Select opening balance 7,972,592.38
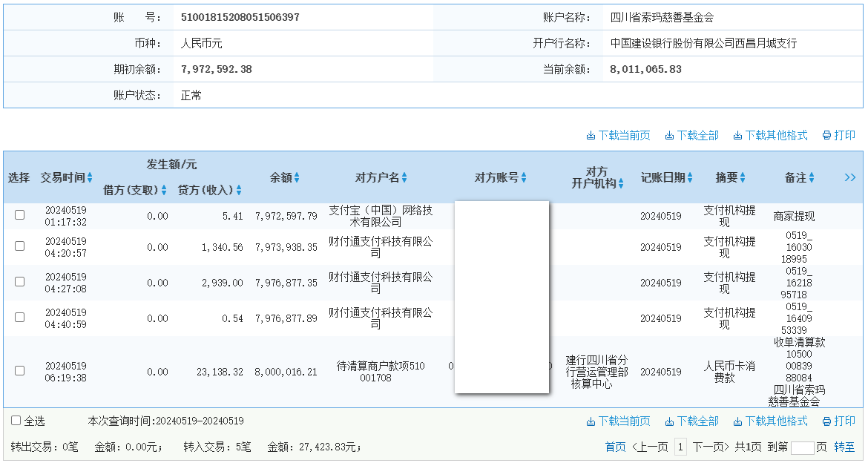Screen dimensions: 868x463 point(216,69)
